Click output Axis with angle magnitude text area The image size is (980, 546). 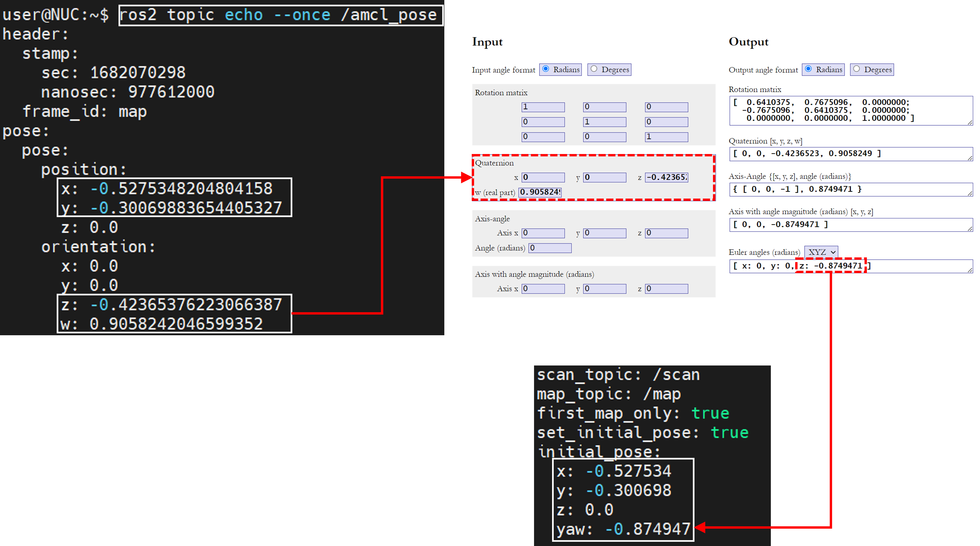coord(851,225)
